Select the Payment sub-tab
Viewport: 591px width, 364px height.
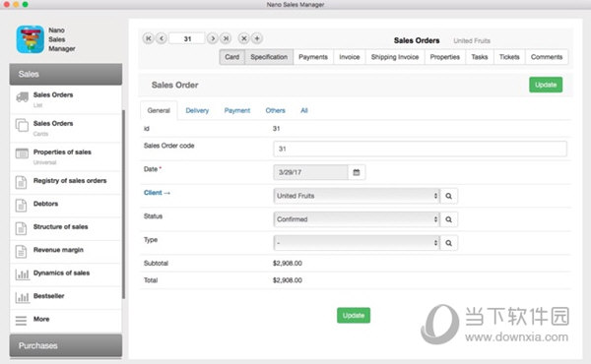[237, 110]
